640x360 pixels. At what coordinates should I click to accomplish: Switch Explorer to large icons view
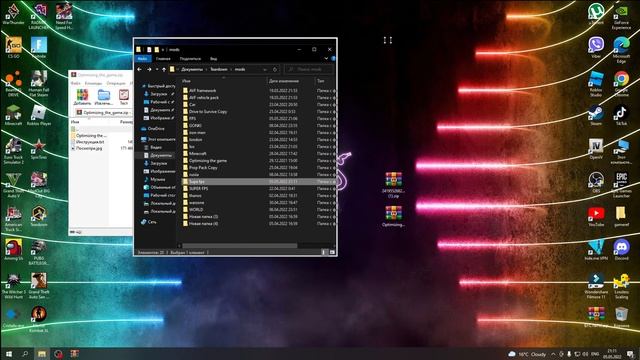pyautogui.click(x=332, y=252)
